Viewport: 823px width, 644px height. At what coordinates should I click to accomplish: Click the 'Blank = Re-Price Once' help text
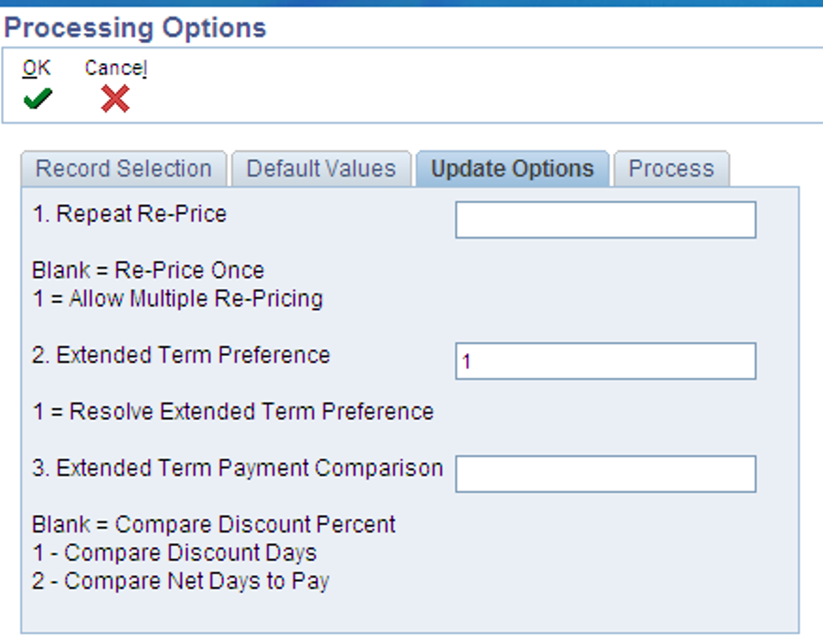coord(148,271)
